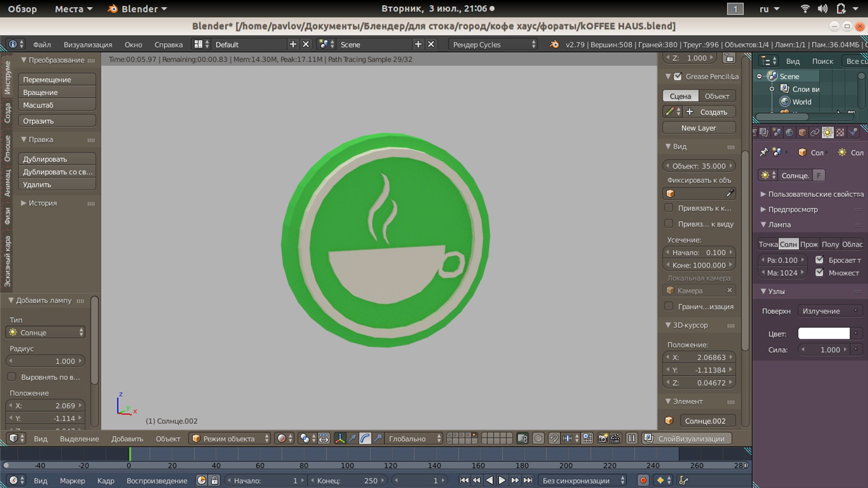Viewport: 868px width, 488px height.
Task: Toggle the 'Множест' checkbox
Action: tap(819, 273)
